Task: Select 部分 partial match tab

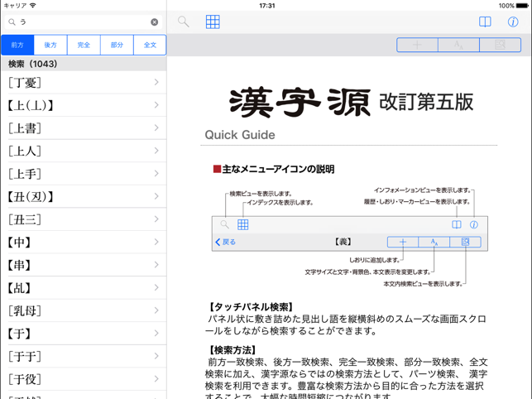Action: click(x=117, y=45)
